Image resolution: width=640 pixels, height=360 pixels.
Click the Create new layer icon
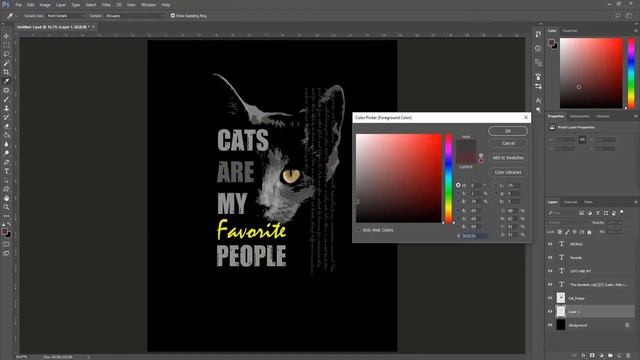point(619,356)
